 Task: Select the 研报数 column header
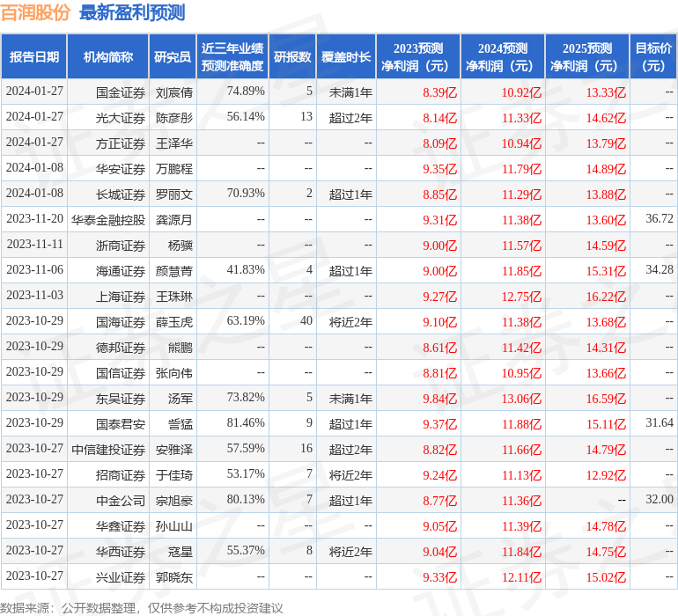[x=292, y=56]
